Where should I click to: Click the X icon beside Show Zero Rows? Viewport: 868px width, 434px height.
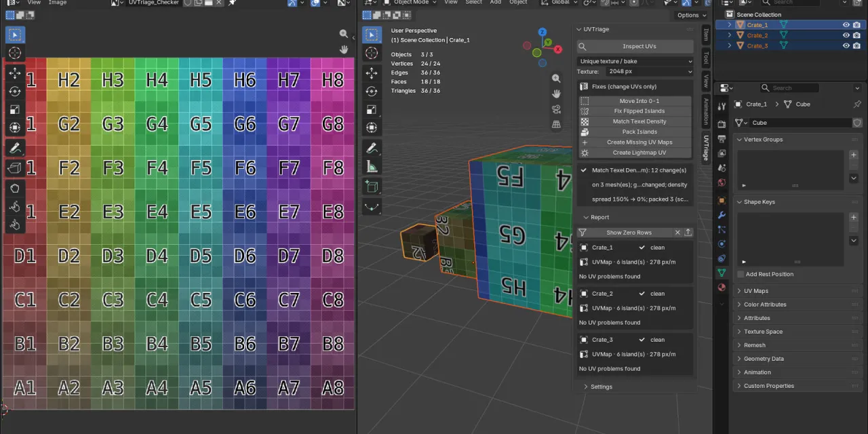pos(677,233)
